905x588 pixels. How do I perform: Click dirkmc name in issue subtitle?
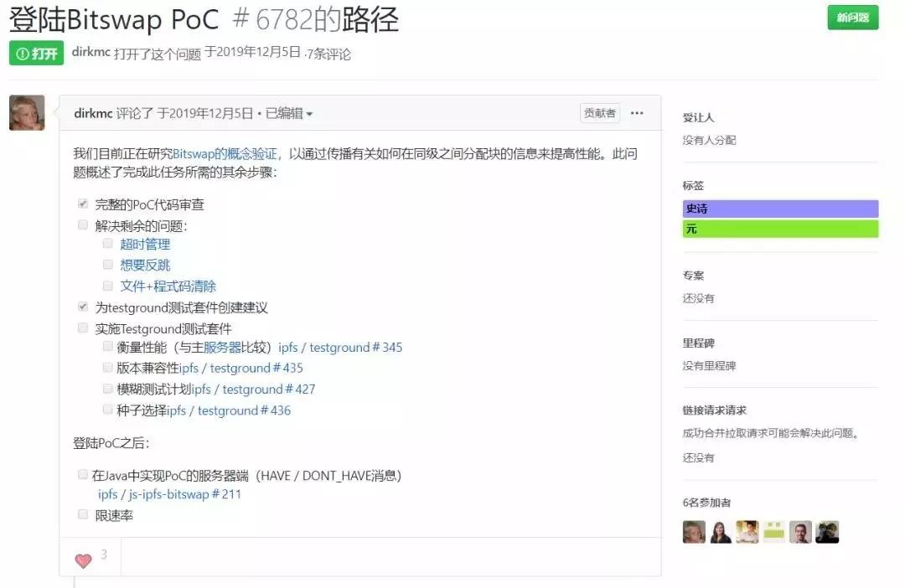pyautogui.click(x=91, y=52)
